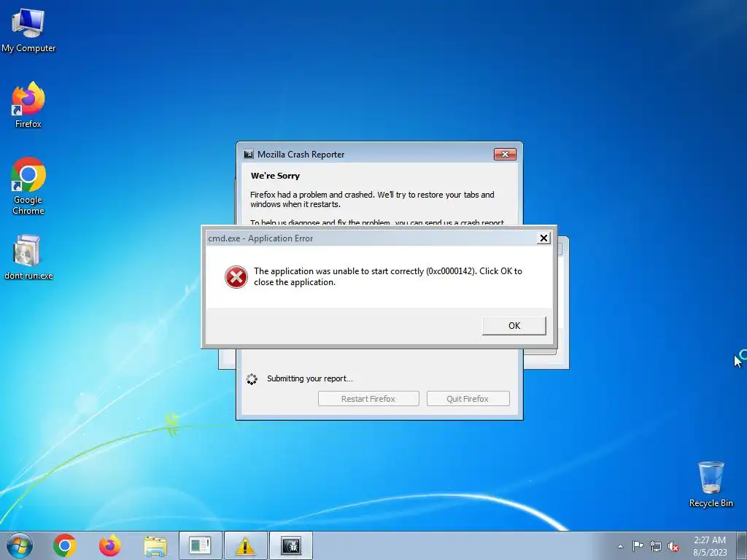Close the cmd.exe Application Error dialog
Viewport: 747px width, 560px height.
pos(543,238)
